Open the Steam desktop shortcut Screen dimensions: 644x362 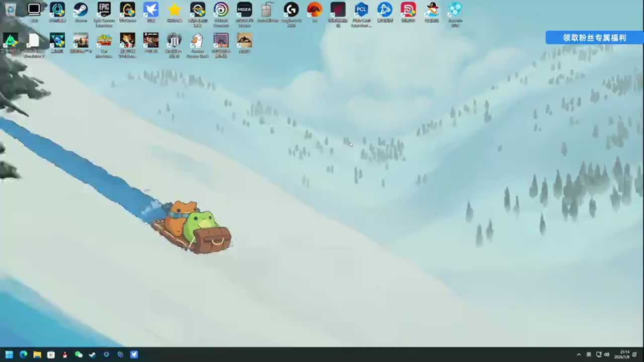(80, 10)
